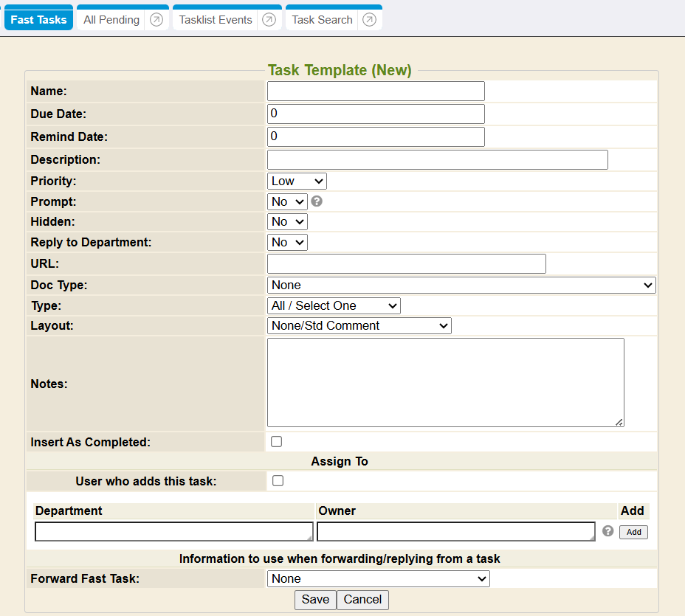
Task: Click Tasklist Events pop-out arrow icon
Action: pos(269,20)
